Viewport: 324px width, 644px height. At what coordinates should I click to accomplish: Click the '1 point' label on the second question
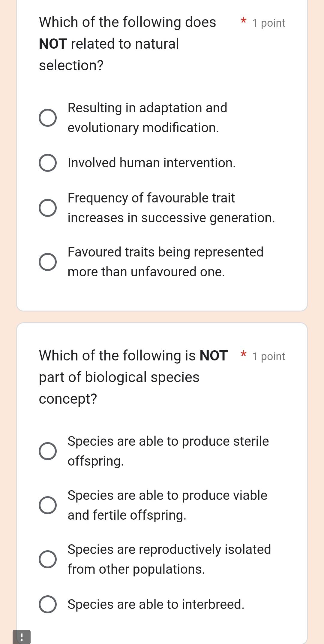tap(268, 356)
